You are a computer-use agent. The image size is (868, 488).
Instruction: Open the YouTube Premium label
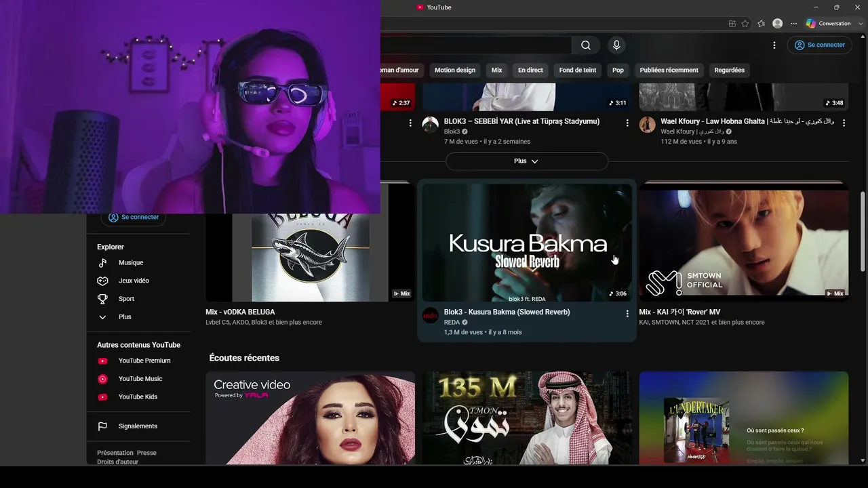144,361
